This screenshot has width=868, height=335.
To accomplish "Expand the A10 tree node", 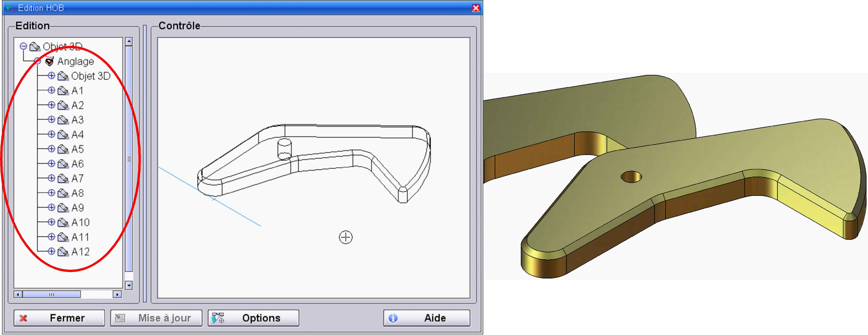I will click(x=51, y=222).
